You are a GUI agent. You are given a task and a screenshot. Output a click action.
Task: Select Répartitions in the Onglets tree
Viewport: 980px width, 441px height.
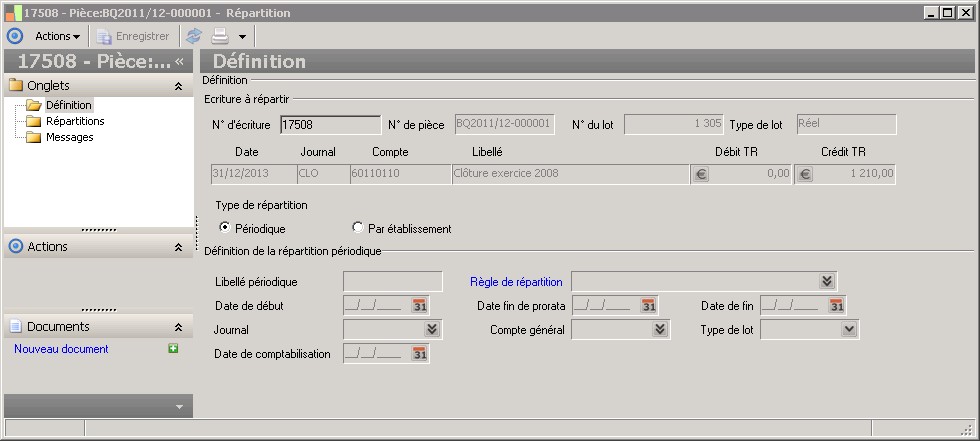[75, 121]
